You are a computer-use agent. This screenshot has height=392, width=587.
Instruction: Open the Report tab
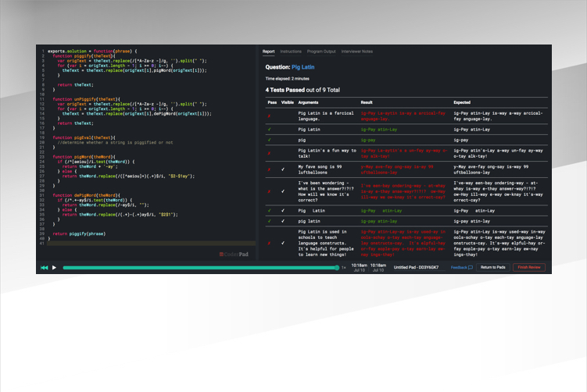coord(268,51)
